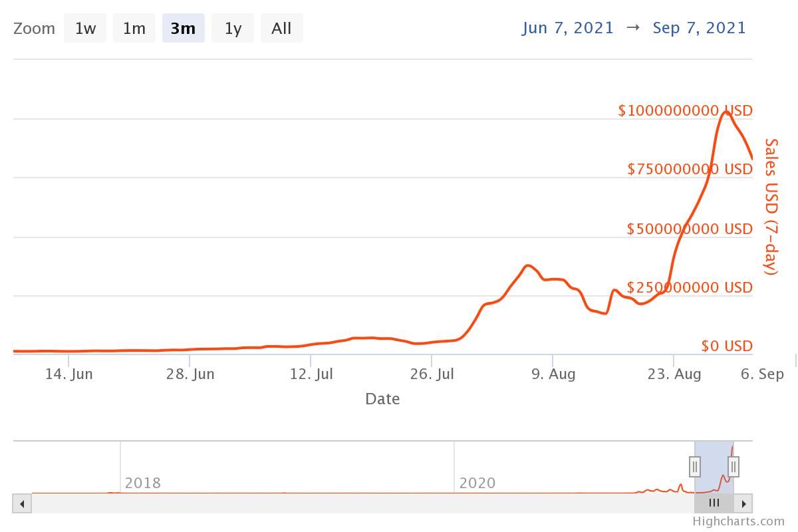Click the 2018 label in the navigator

(143, 483)
